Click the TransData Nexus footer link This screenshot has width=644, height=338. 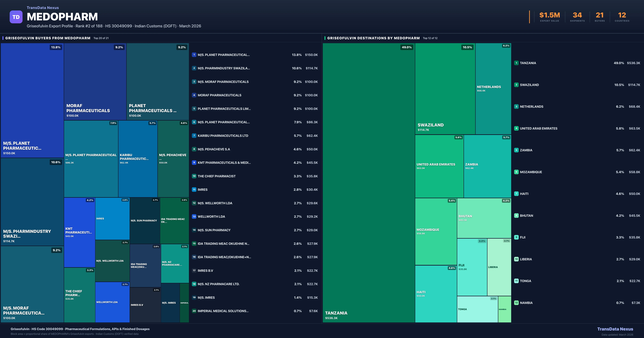(x=615, y=329)
